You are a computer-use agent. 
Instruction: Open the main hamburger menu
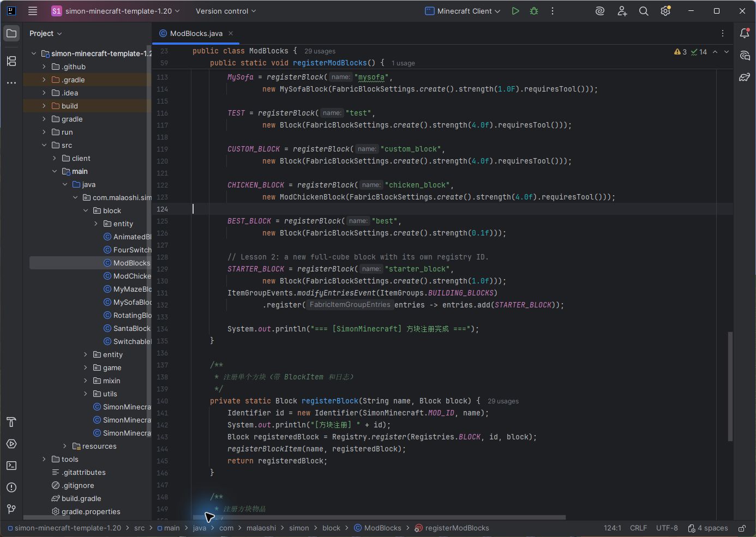(33, 11)
